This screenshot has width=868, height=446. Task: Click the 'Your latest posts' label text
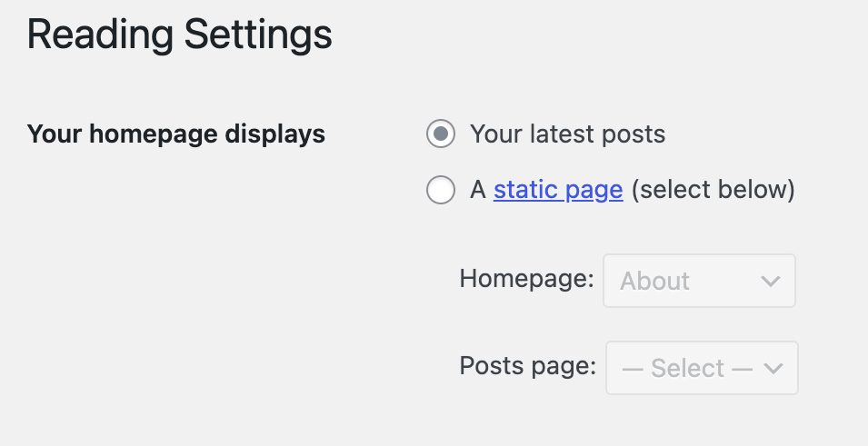coord(567,134)
